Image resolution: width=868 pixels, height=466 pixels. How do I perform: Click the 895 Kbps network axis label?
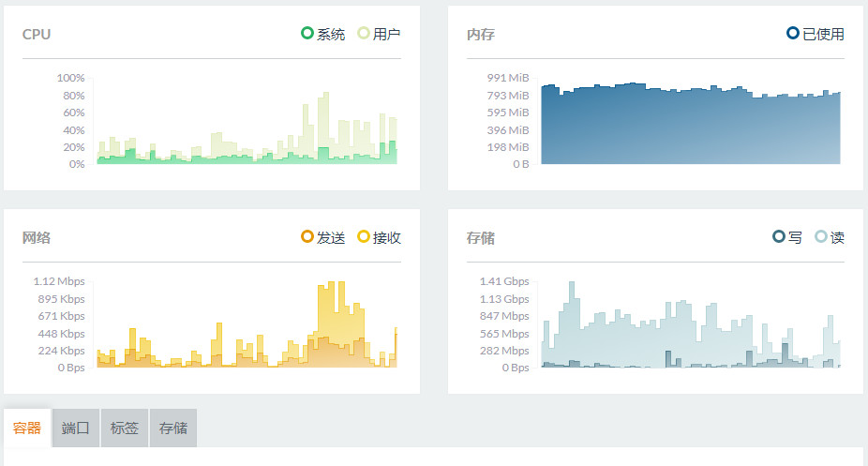tap(62, 299)
